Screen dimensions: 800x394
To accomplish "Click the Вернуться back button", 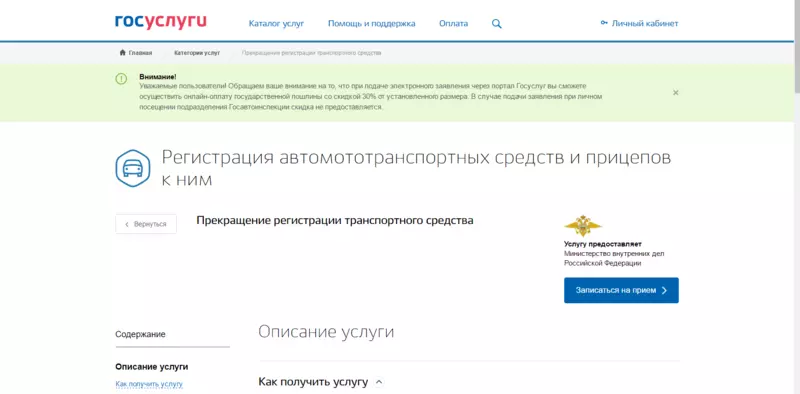I will 146,224.
